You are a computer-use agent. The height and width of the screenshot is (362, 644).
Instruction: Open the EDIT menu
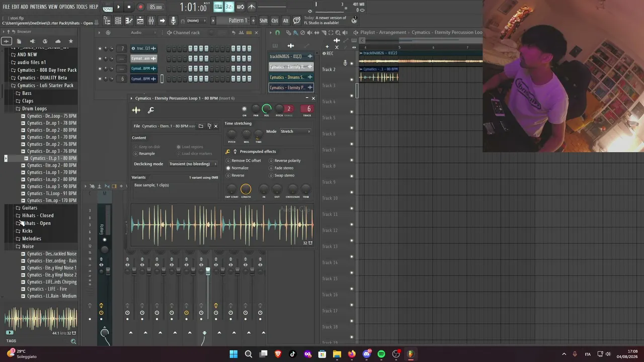tap(16, 7)
